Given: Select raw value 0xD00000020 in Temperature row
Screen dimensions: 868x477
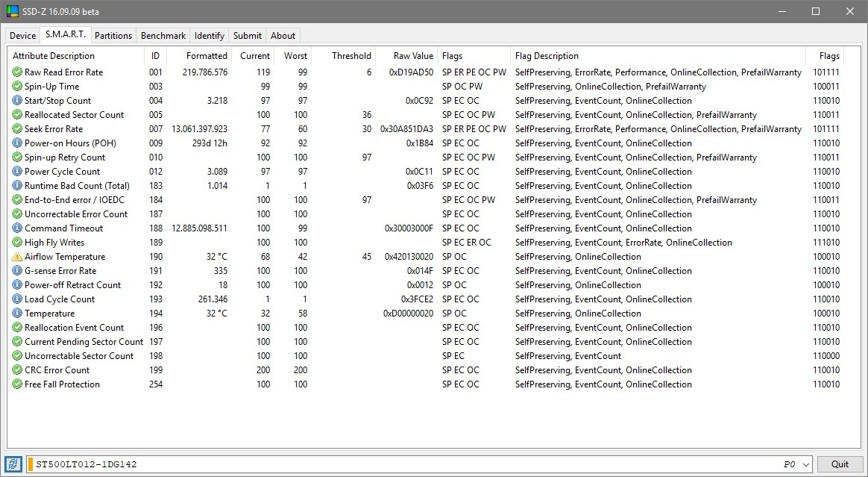Looking at the screenshot, I should tap(409, 314).
